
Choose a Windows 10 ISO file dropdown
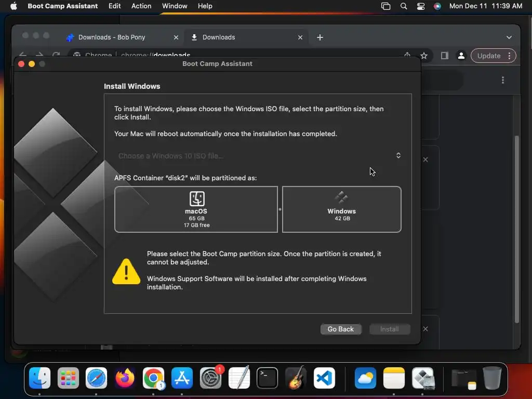[x=258, y=156]
